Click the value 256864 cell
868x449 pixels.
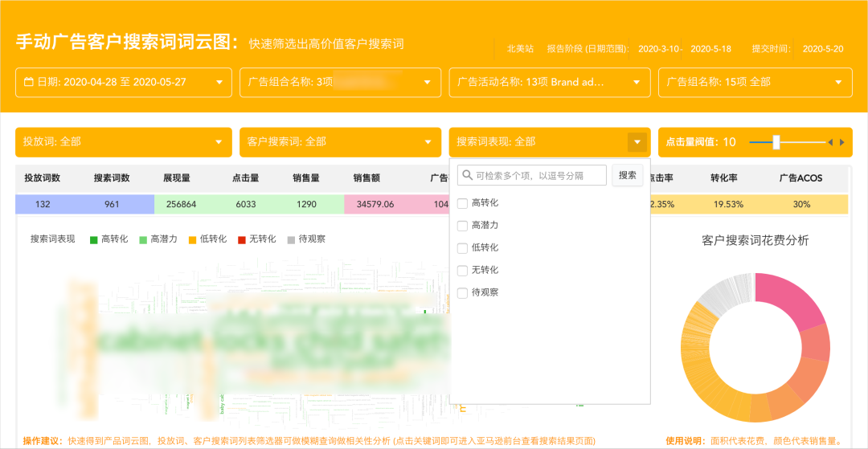(x=181, y=204)
